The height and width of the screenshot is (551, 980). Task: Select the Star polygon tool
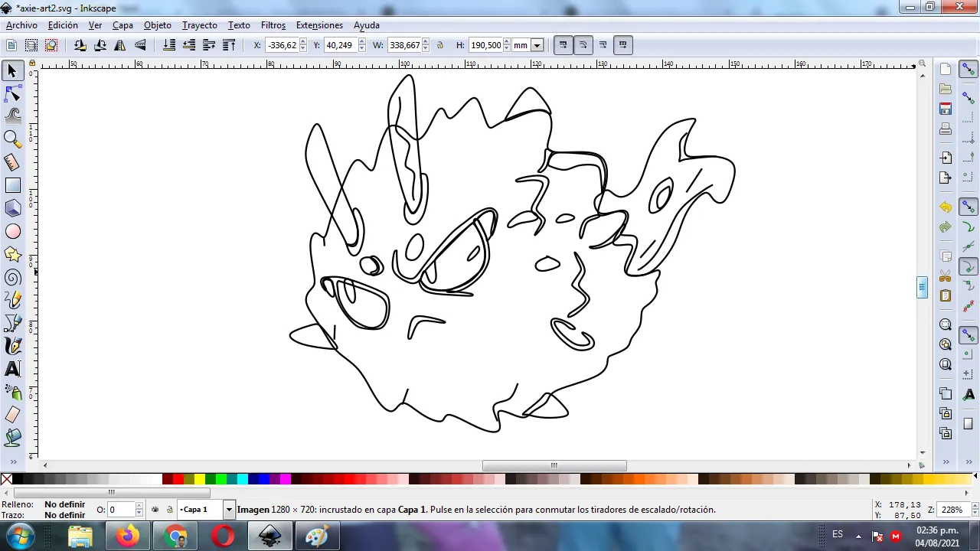point(12,254)
